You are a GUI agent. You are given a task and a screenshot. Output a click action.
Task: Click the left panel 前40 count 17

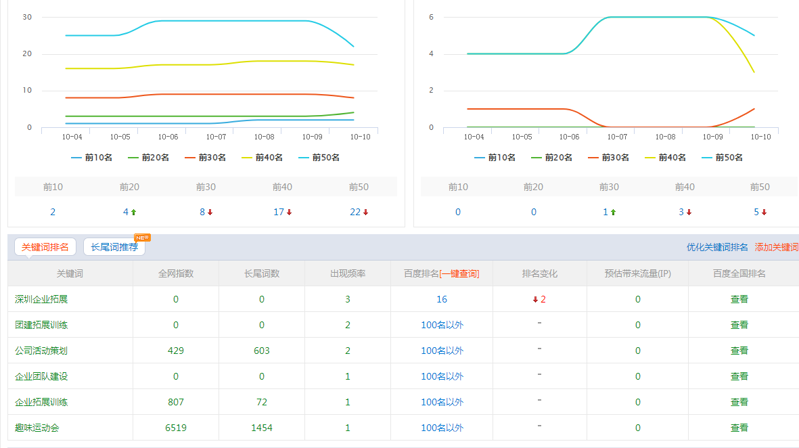[279, 212]
